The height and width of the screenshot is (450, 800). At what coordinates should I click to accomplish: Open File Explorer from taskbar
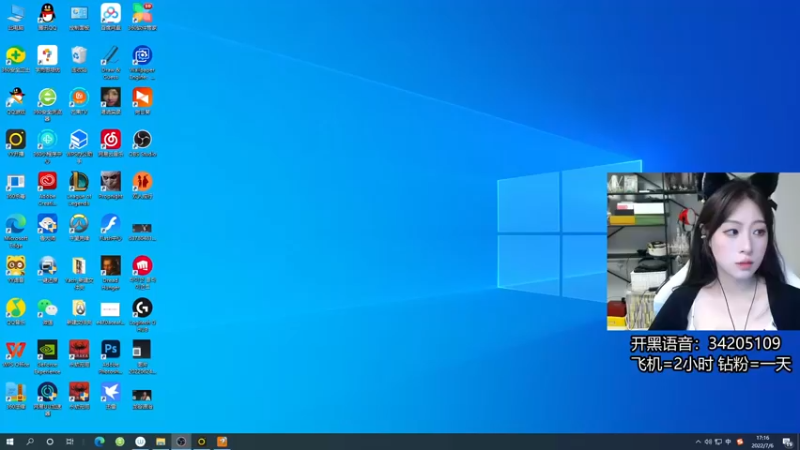coord(161,441)
